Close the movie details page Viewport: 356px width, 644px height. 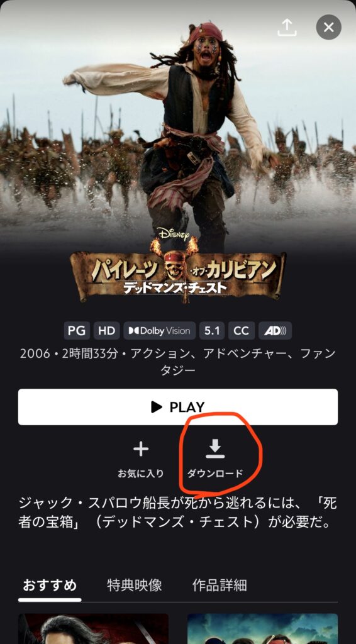(x=328, y=28)
